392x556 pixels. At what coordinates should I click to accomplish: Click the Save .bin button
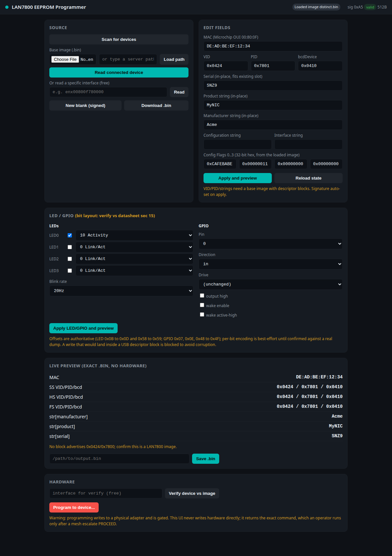click(x=205, y=459)
